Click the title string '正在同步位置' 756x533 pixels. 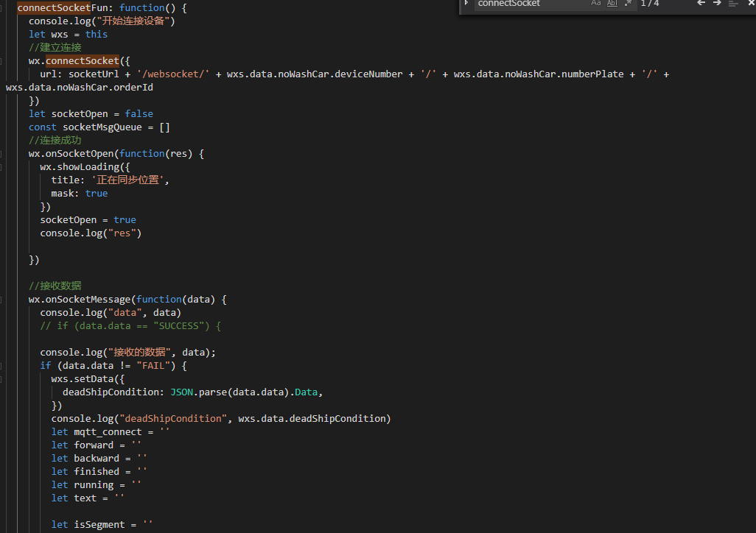[127, 180]
